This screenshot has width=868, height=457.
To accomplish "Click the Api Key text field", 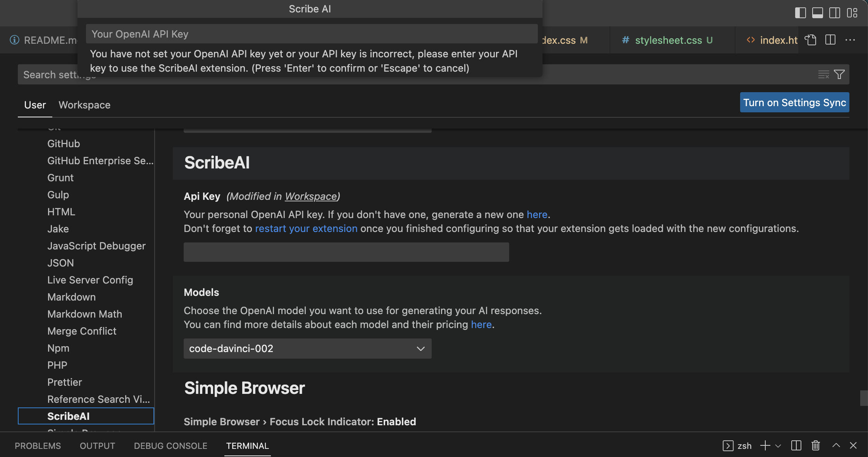I will click(346, 252).
